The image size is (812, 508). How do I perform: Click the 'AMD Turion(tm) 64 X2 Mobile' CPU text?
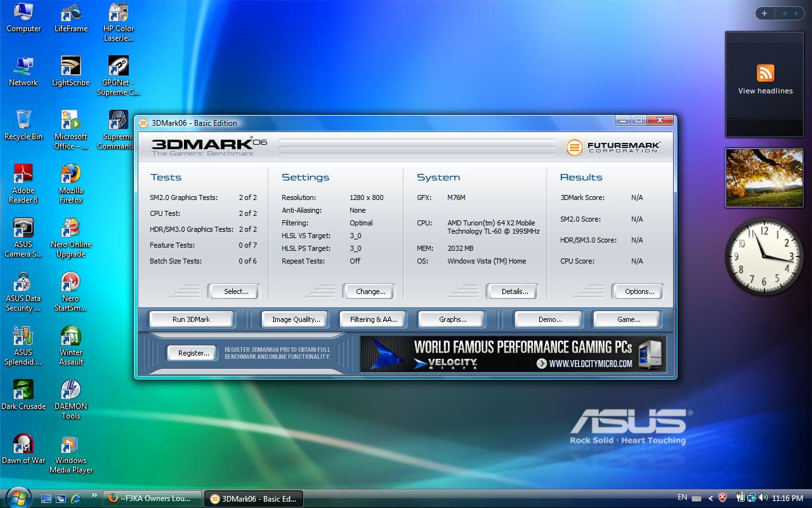click(491, 223)
